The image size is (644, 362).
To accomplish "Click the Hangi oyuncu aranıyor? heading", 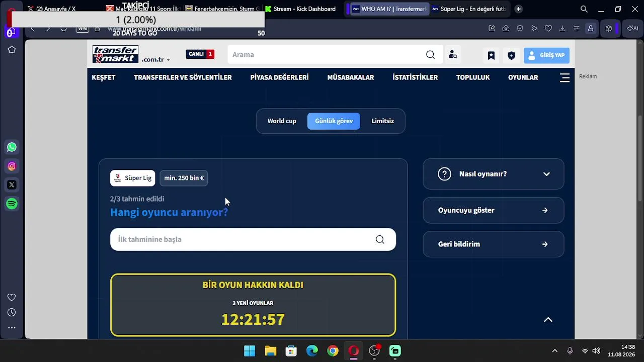I will pos(169,212).
